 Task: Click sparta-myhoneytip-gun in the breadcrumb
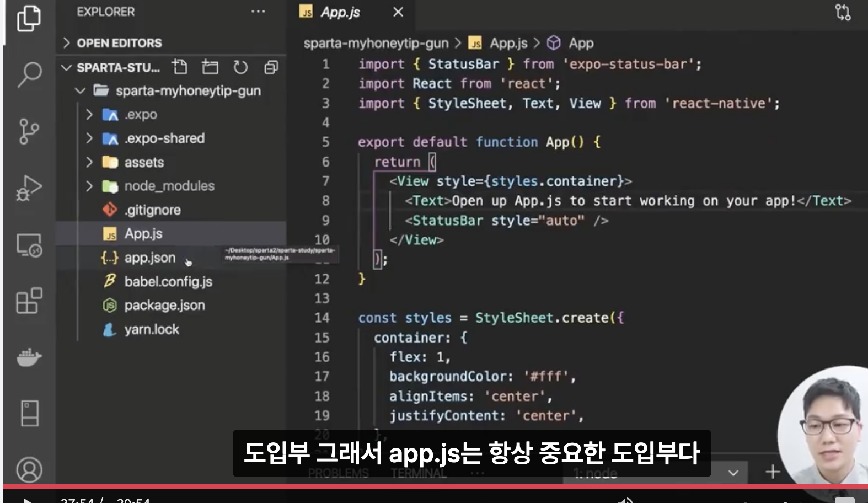pyautogui.click(x=376, y=43)
